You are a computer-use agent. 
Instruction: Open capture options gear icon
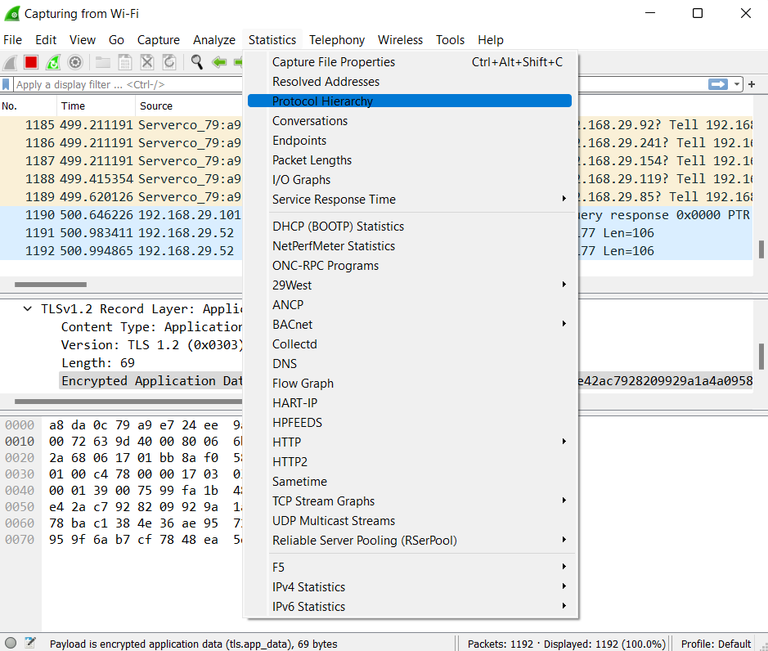coord(75,62)
